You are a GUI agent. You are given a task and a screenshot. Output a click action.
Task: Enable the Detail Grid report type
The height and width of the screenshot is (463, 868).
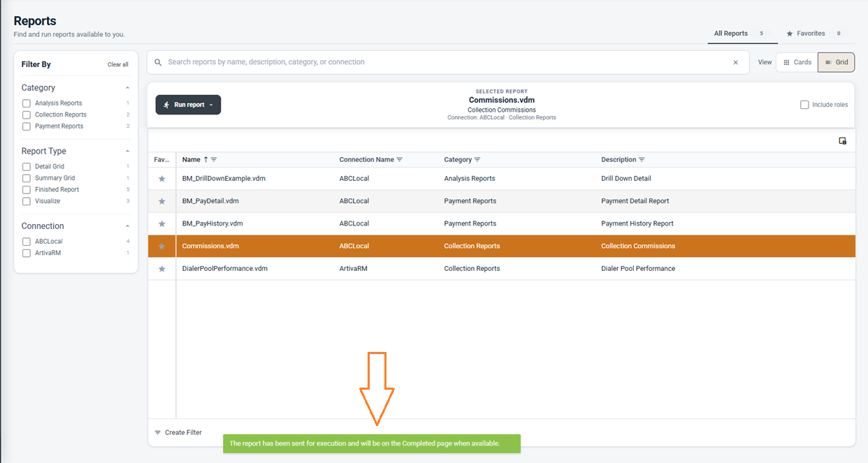pos(27,167)
